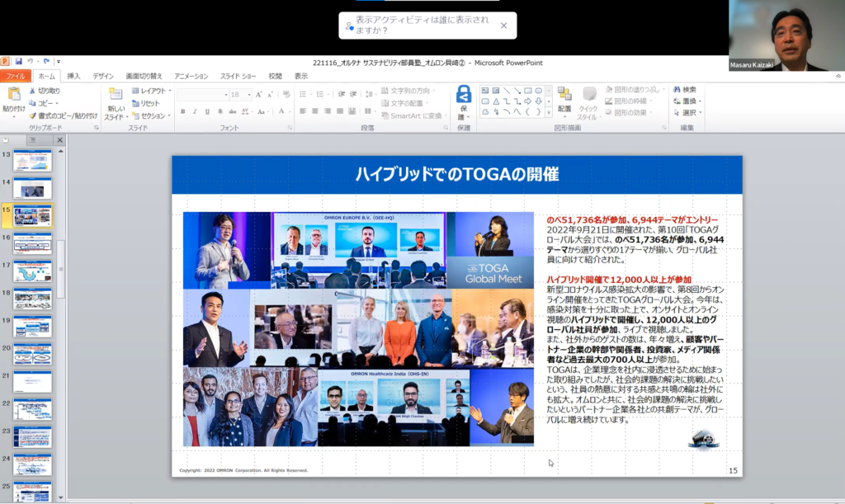Click the Redo arrow icon

pyautogui.click(x=46, y=61)
